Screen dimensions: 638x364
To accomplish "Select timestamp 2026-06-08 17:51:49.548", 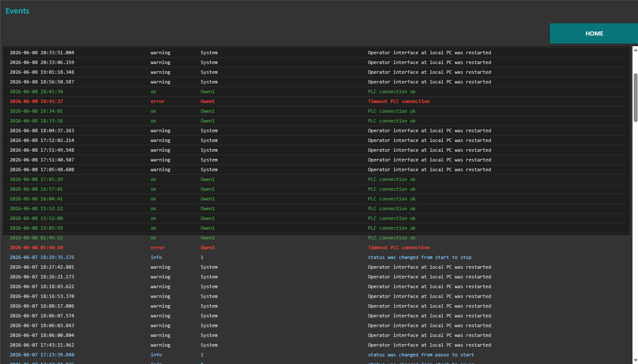I will point(42,150).
